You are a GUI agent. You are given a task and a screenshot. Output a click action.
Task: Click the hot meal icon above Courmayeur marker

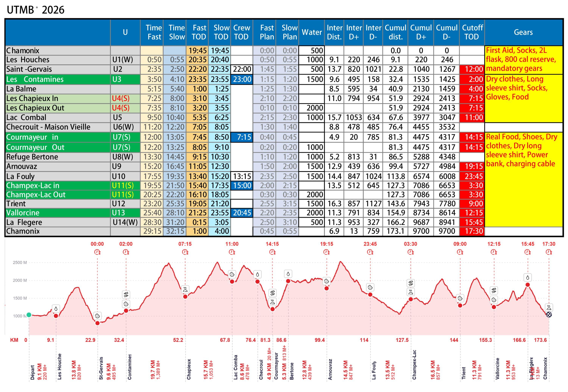(x=272, y=302)
